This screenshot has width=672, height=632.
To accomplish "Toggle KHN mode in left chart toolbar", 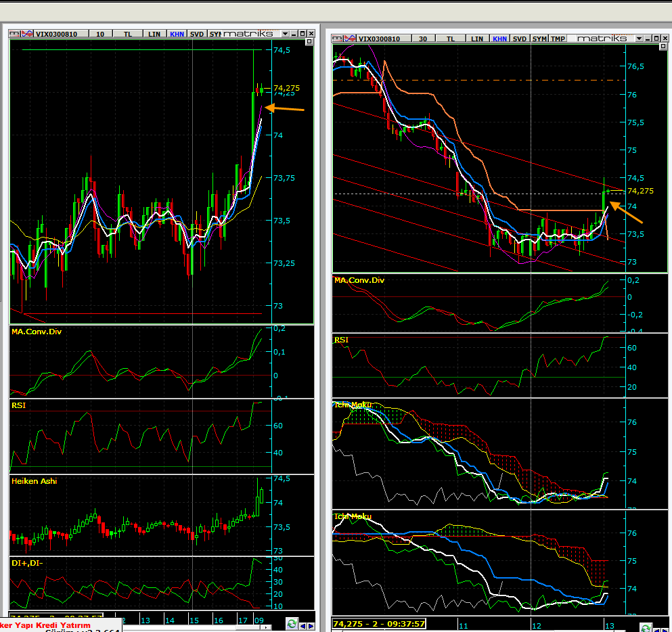I will tap(177, 33).
